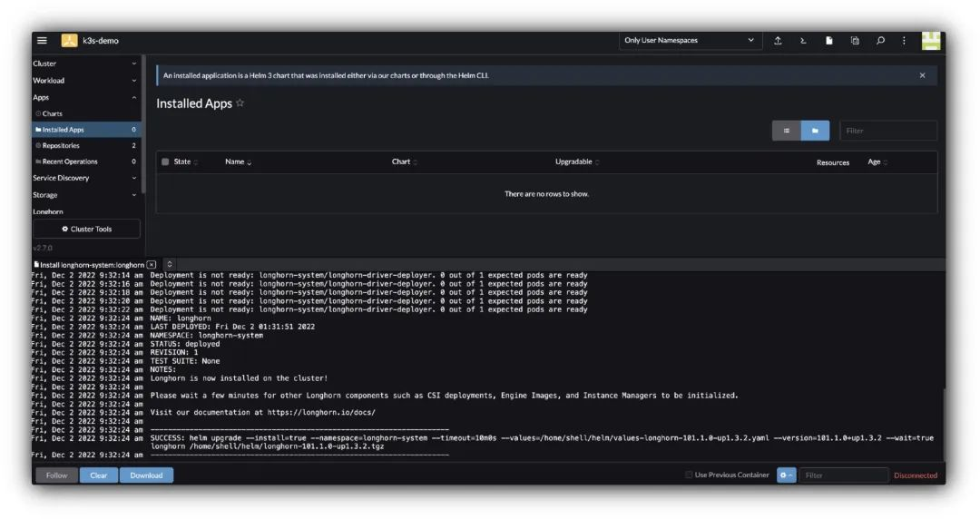Click the installed apps Filter field
Screen dimensions: 980x519
click(888, 131)
